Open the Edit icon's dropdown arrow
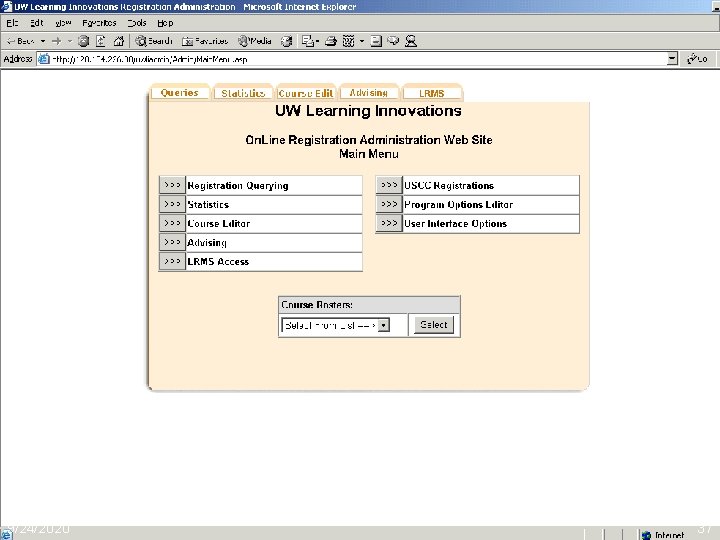 [362, 41]
